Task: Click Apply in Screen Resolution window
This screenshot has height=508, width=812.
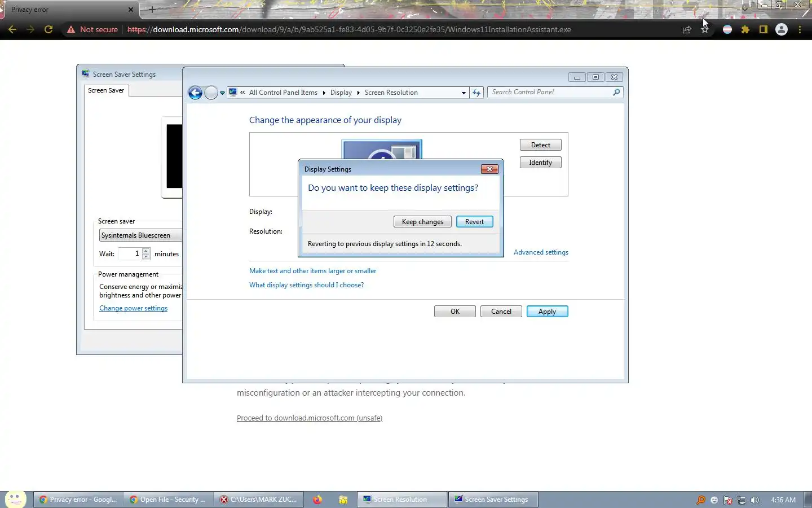Action: click(547, 312)
